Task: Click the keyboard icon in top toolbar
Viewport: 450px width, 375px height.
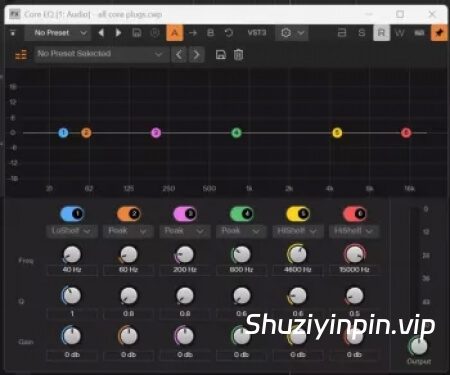Action: (x=419, y=33)
